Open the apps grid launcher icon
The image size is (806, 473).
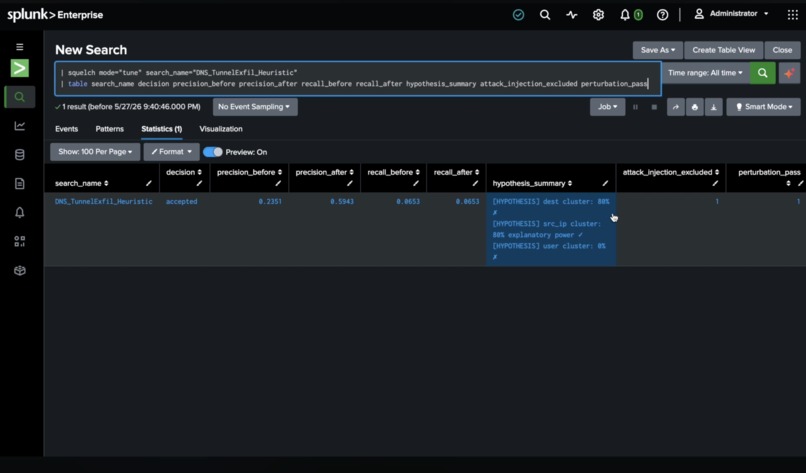point(792,15)
